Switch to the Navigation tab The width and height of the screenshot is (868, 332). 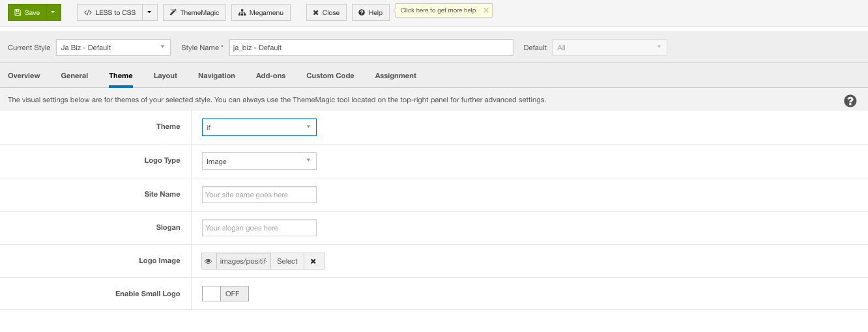click(x=216, y=76)
